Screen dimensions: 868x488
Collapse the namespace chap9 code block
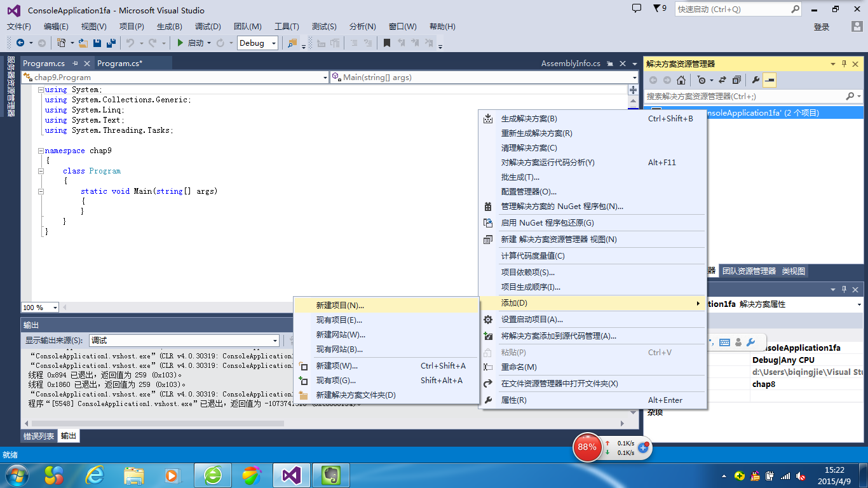[41, 151]
